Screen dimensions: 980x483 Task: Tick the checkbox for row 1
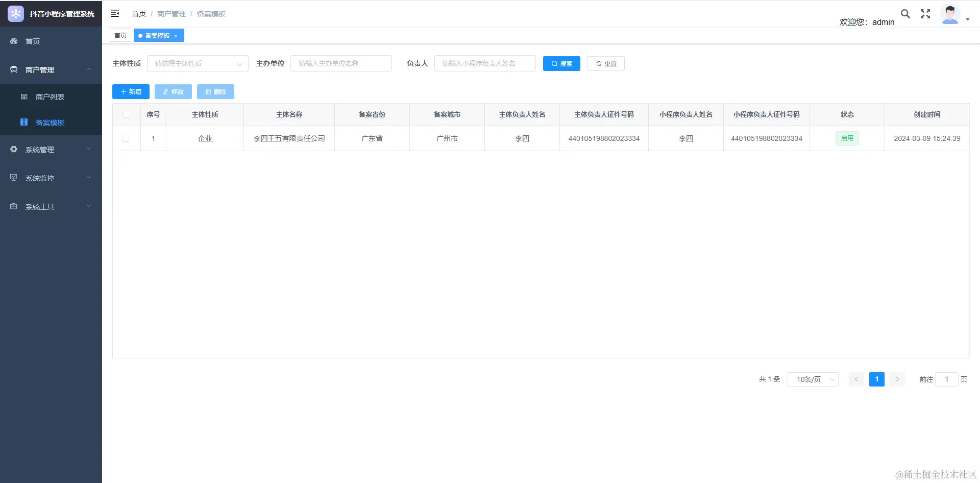(x=126, y=138)
